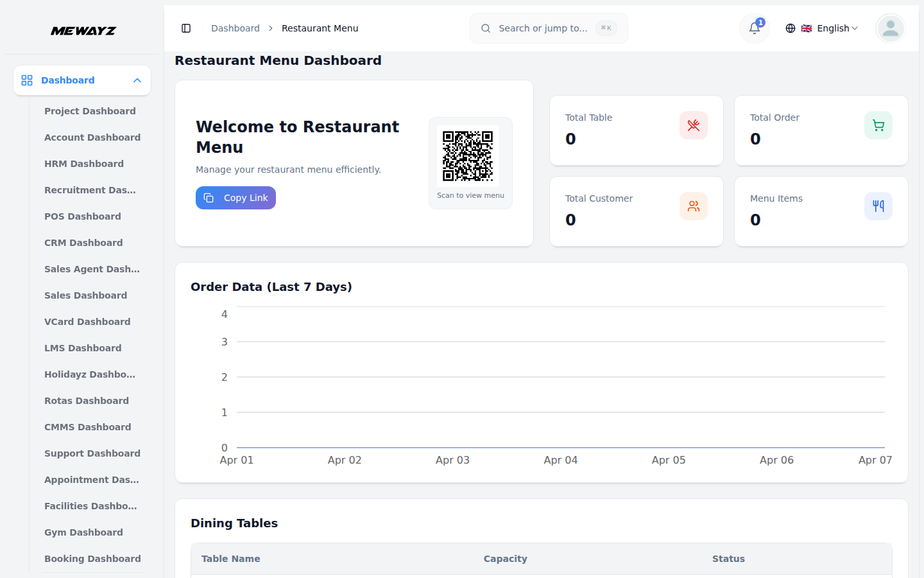Navigate to Booking Dashboard link
The height and width of the screenshot is (578, 924).
[92, 559]
